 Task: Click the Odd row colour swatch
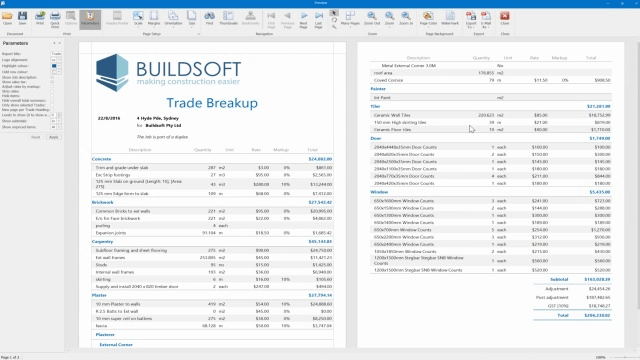(54, 72)
